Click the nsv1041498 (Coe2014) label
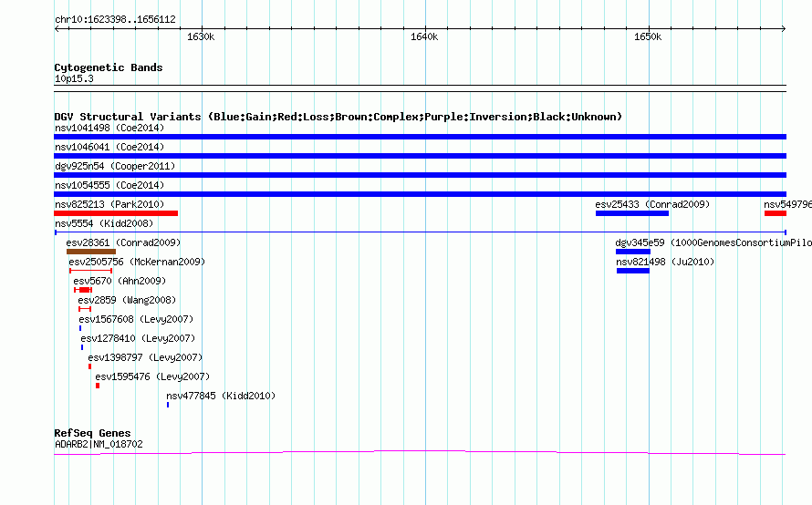The height and width of the screenshot is (505, 812). (109, 128)
